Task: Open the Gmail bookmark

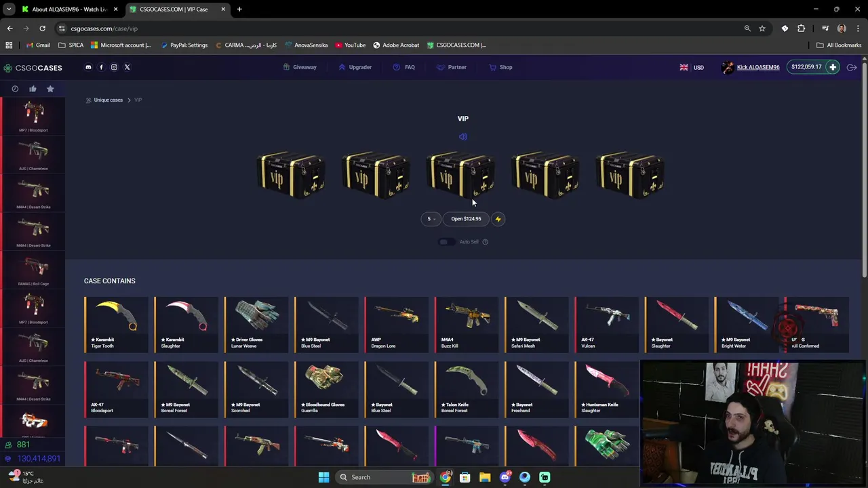Action: [x=38, y=45]
